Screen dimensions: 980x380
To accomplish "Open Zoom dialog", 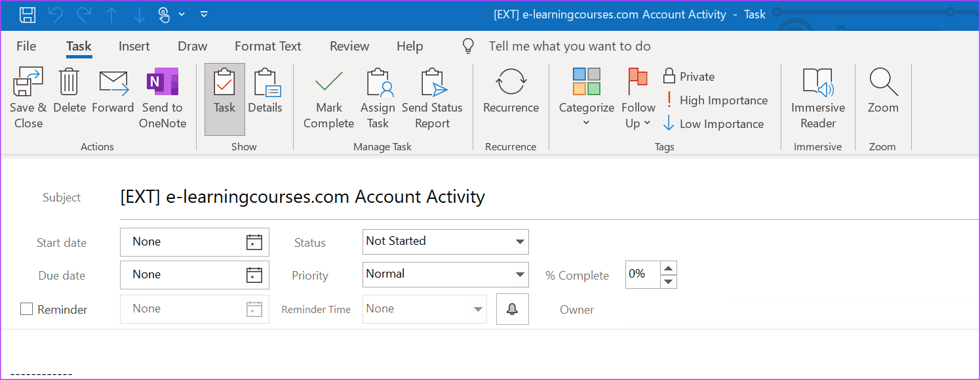I will pos(883,91).
